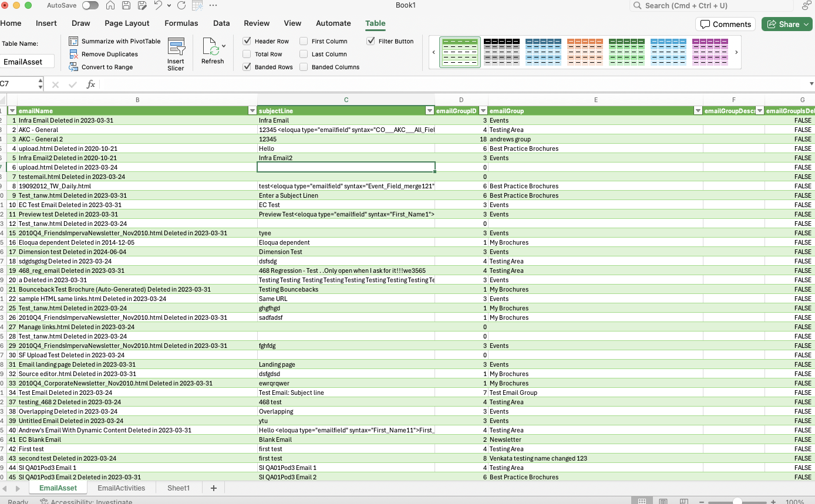Open the emailGroup column filter dropdown
This screenshot has height=504, width=815.
click(698, 111)
